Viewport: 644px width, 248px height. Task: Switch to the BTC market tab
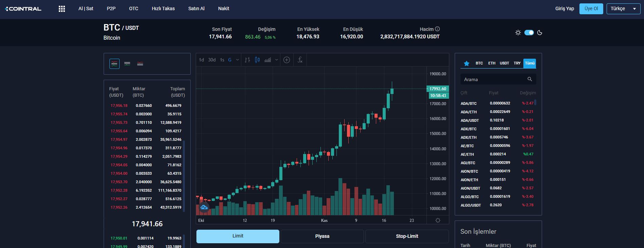pos(479,63)
